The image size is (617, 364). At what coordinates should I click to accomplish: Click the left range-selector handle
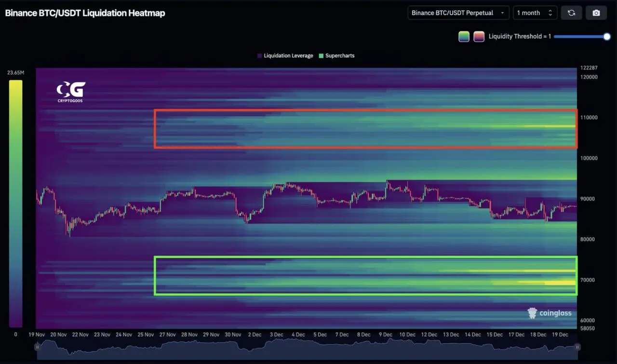pos(37,347)
